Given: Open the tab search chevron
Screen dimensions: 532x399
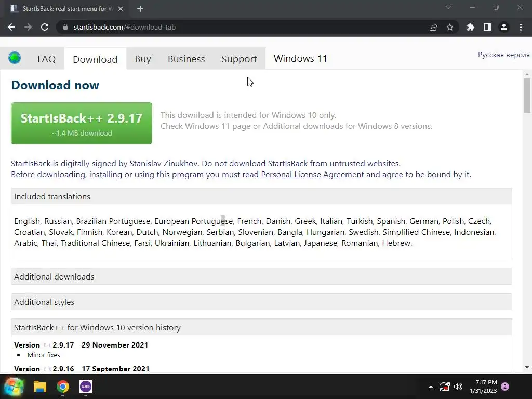Looking at the screenshot, I should tap(448, 7).
